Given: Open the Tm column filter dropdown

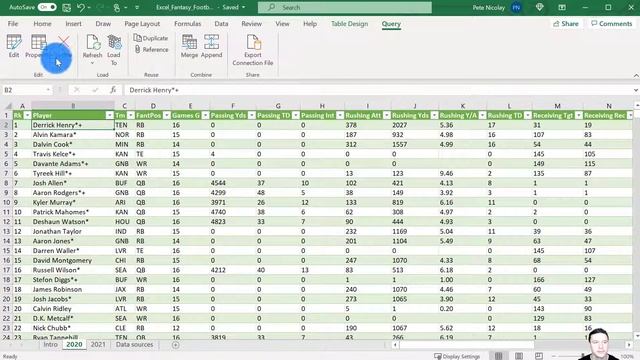Looking at the screenshot, I should tap(131, 116).
